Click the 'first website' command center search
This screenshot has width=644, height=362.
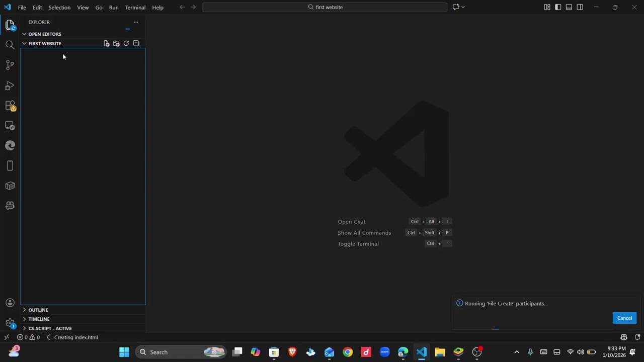click(325, 7)
